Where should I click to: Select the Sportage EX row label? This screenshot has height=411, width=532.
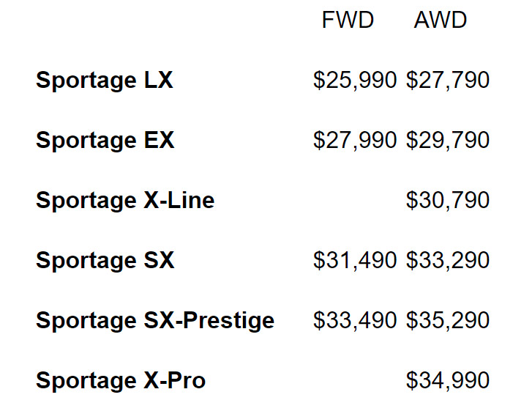coord(105,140)
